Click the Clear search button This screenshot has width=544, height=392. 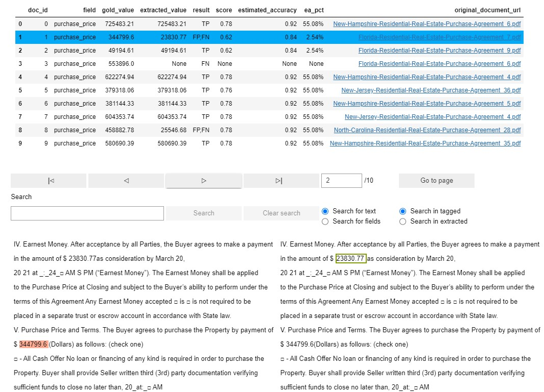coord(281,213)
